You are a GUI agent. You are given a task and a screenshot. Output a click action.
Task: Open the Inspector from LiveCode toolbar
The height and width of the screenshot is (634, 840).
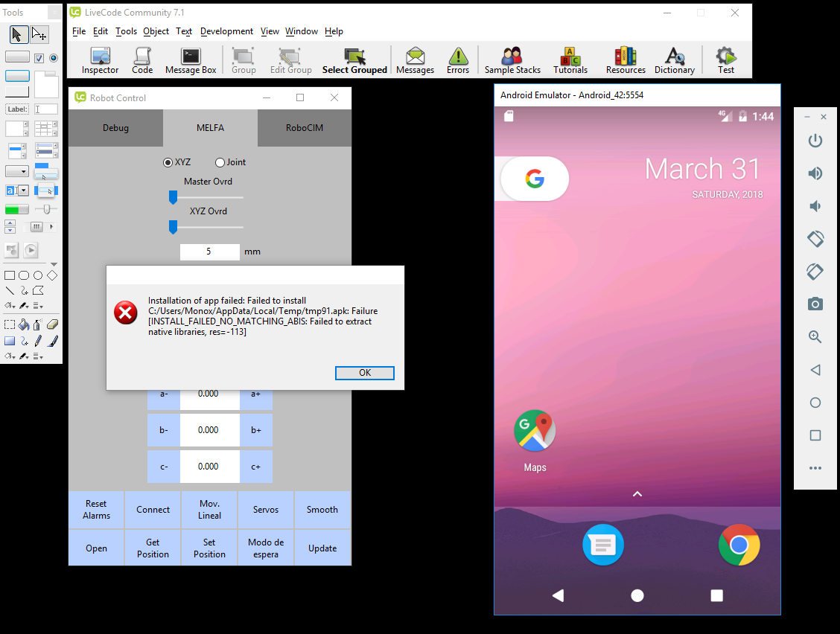(101, 60)
